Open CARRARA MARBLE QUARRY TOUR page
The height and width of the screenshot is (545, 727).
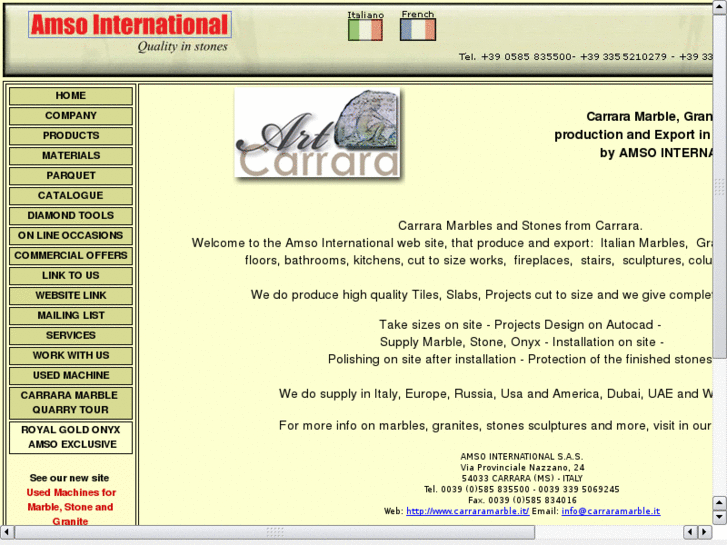71,403
